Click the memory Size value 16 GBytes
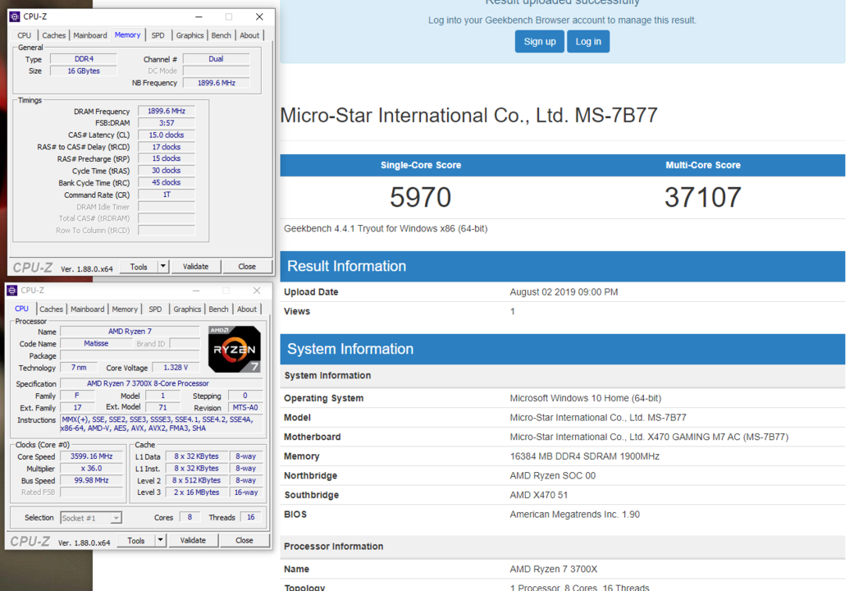868x591 pixels. [x=84, y=71]
